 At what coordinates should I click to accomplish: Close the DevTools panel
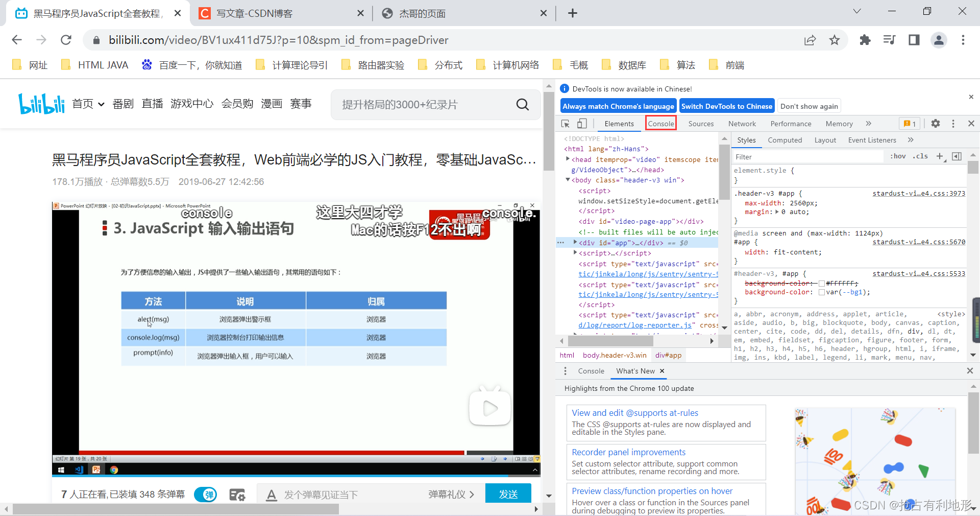(971, 124)
